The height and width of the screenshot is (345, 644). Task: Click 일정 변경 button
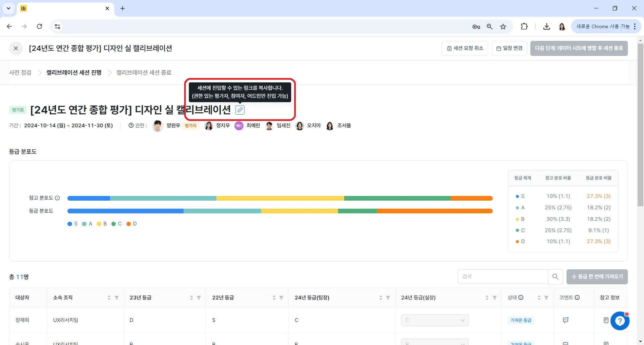click(509, 48)
